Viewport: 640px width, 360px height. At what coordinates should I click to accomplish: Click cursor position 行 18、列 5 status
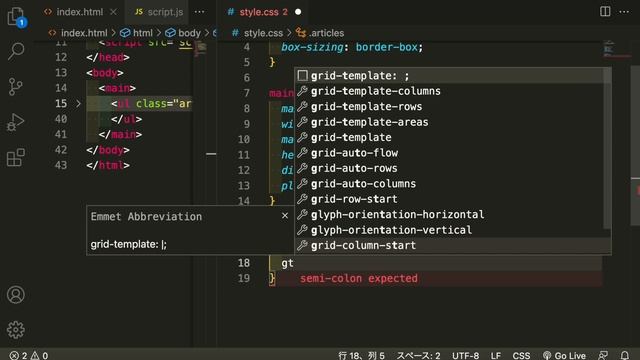pyautogui.click(x=361, y=355)
